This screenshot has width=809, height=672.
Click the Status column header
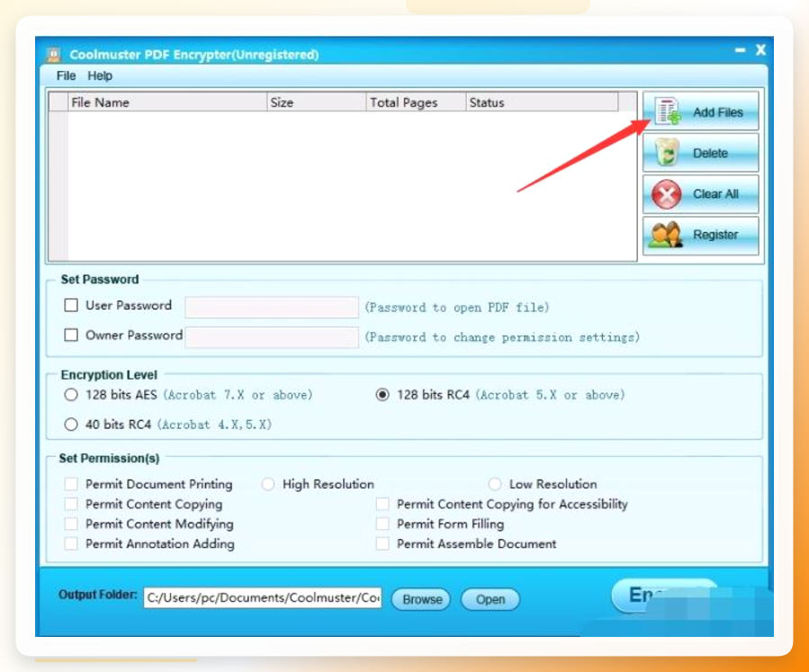click(x=542, y=103)
